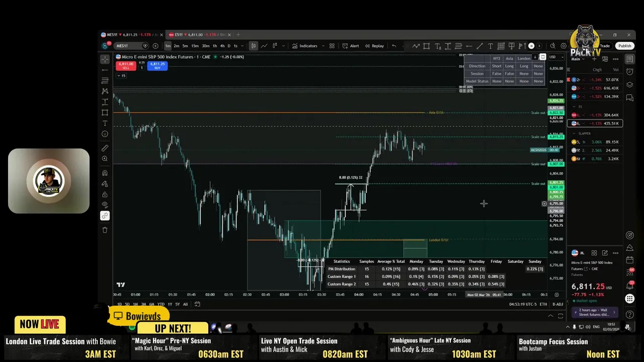Select the YTD date range

point(161,304)
